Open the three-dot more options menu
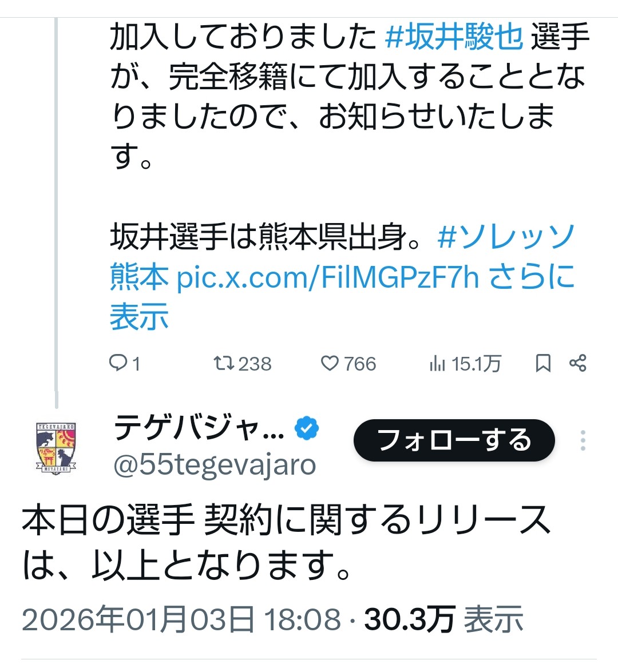Screen dimensions: 618x672 (583, 440)
